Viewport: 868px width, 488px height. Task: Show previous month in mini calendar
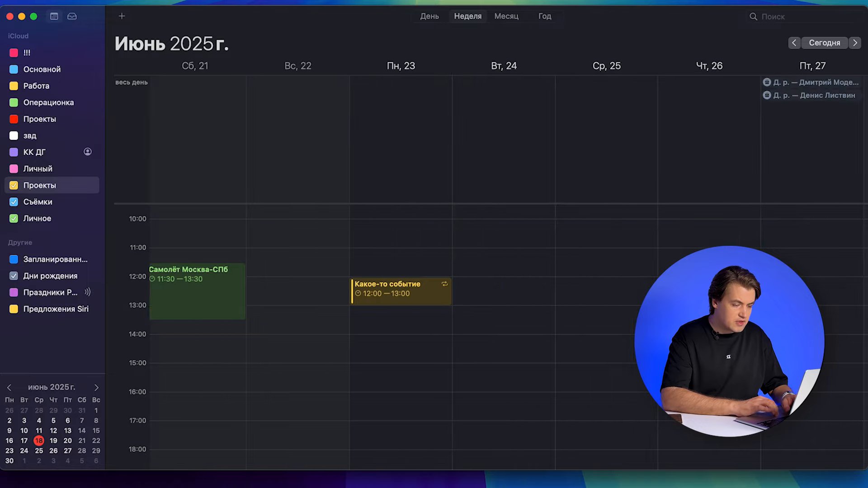pos(9,387)
